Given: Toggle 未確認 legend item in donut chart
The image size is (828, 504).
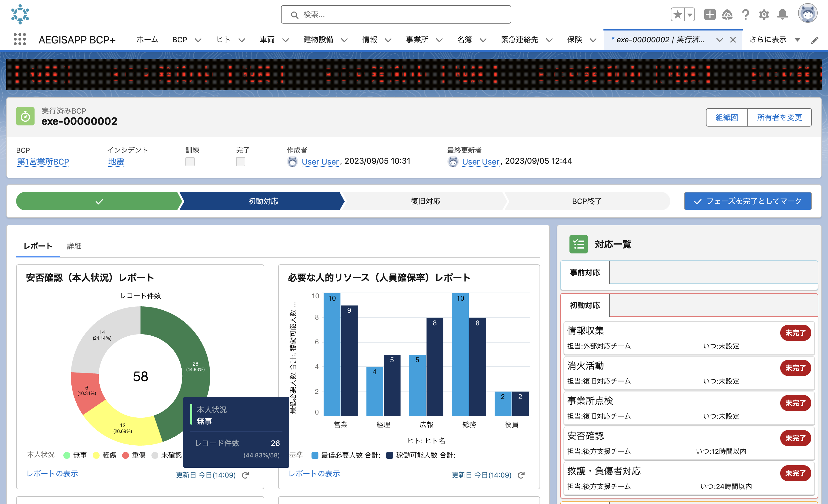Looking at the screenshot, I should [x=167, y=455].
